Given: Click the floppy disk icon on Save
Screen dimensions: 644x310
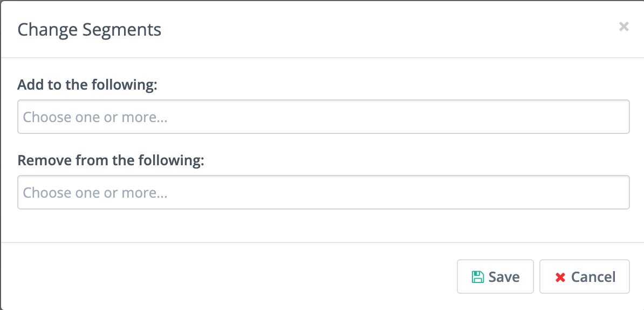Looking at the screenshot, I should tap(477, 277).
